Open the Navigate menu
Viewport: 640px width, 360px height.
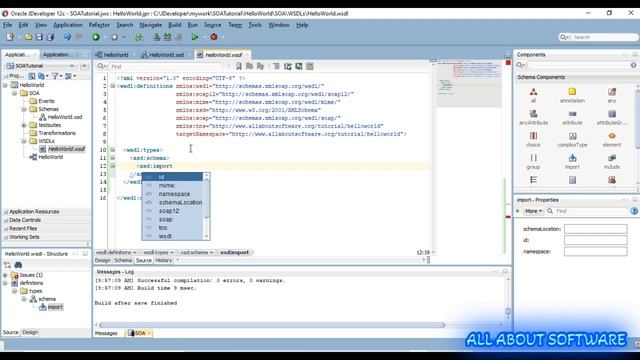click(151, 25)
